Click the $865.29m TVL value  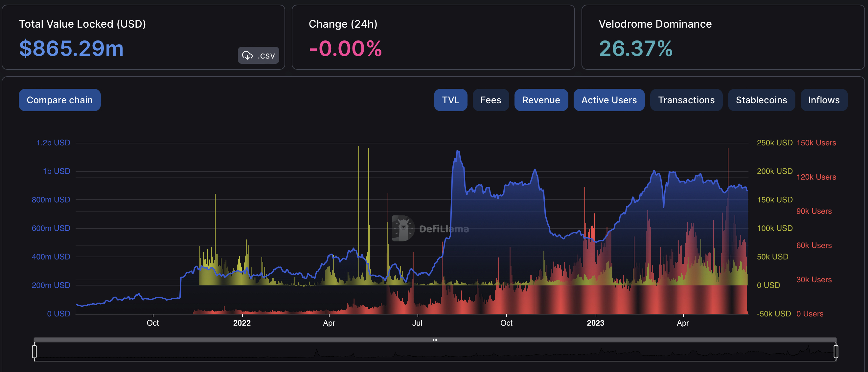71,48
